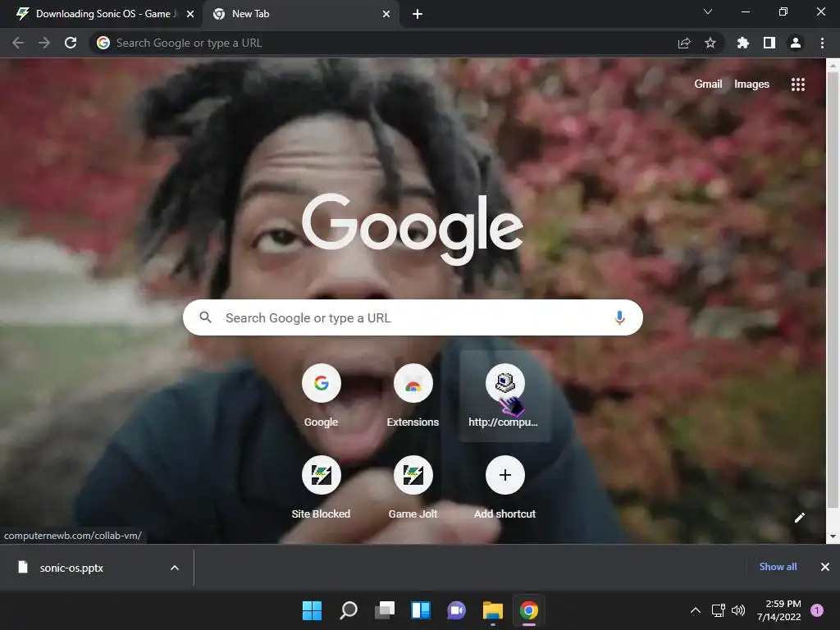The image size is (840, 630).
Task: Customize this page with pencil icon
Action: (x=799, y=518)
